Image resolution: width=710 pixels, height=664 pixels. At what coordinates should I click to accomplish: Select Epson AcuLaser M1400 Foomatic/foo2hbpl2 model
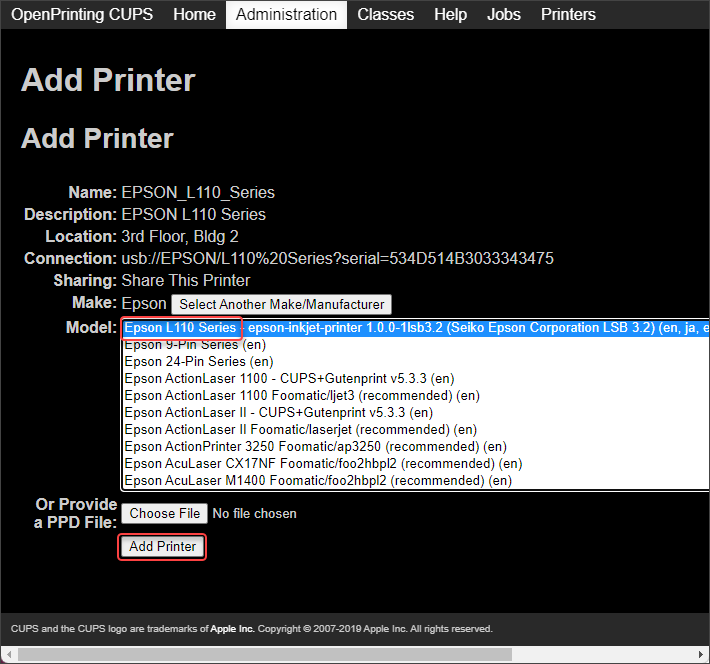click(416, 481)
